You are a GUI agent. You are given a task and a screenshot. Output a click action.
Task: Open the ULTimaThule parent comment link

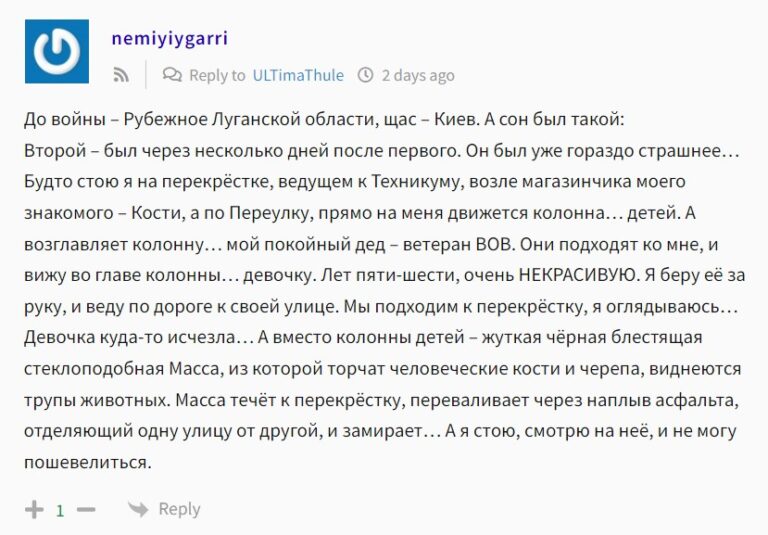click(x=298, y=75)
